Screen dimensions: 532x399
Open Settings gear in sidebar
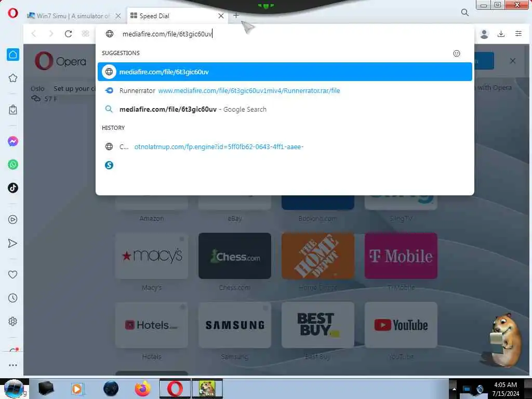(x=13, y=321)
